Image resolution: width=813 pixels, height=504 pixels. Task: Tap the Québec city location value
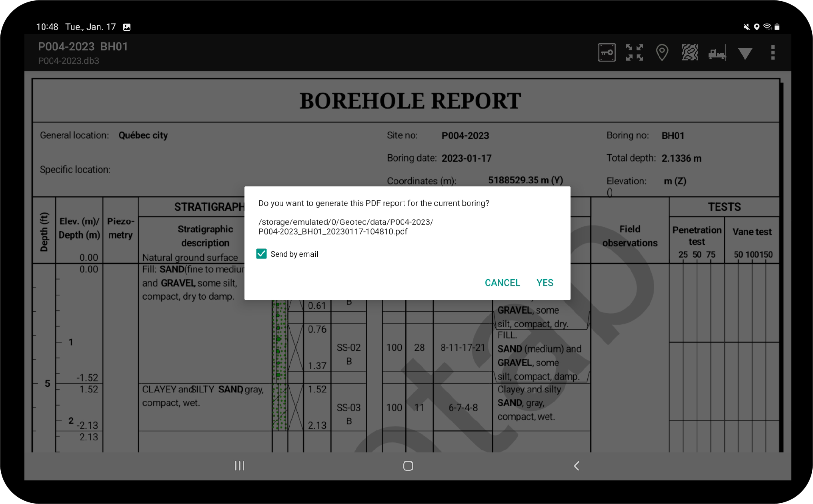(x=143, y=136)
